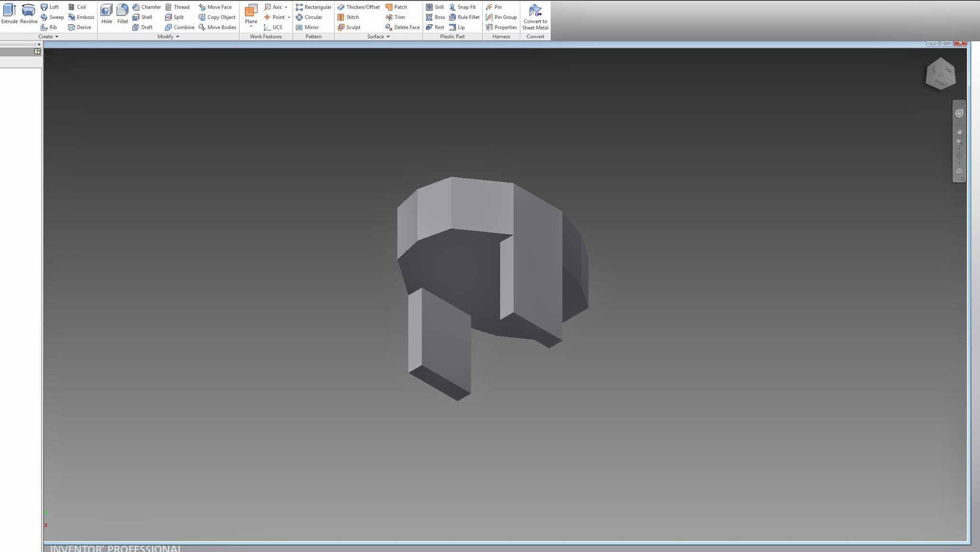This screenshot has height=552, width=980.
Task: Select the Extrude tool
Action: (x=9, y=13)
